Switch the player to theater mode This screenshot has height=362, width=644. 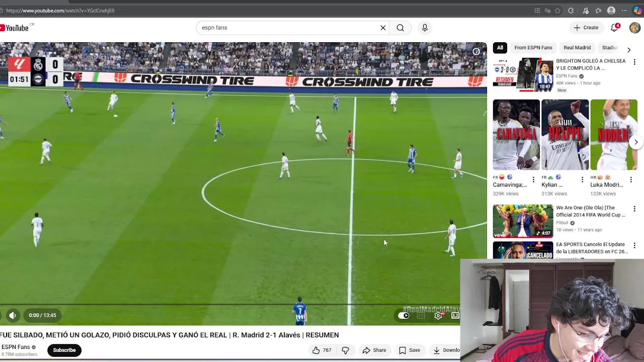click(x=455, y=315)
